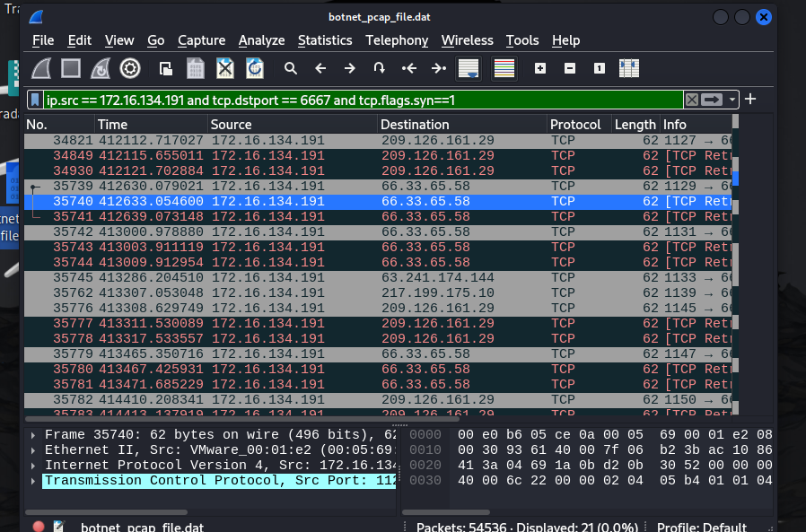
Task: Click the find packet magnifier icon
Action: coord(291,68)
